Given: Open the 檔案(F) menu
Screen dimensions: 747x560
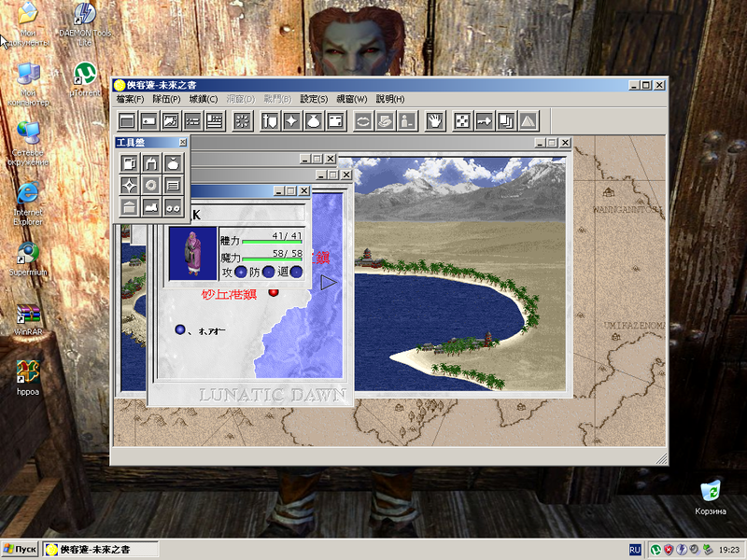Looking at the screenshot, I should coord(130,99).
